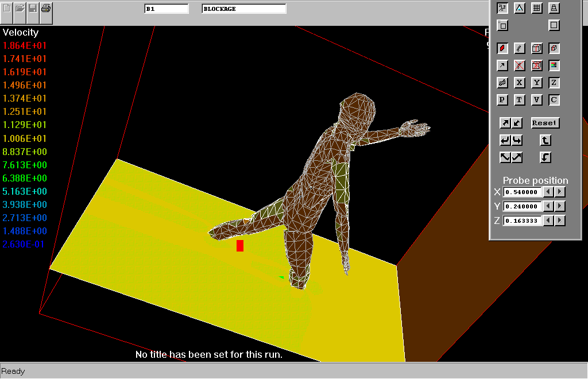Select the V velocity variable button
588x379 pixels.
click(x=537, y=100)
